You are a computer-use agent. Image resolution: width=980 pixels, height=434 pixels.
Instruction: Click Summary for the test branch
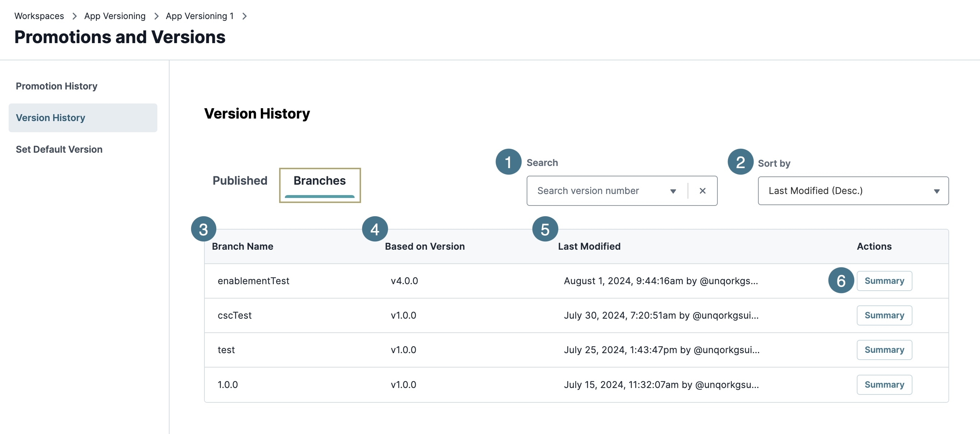point(884,350)
